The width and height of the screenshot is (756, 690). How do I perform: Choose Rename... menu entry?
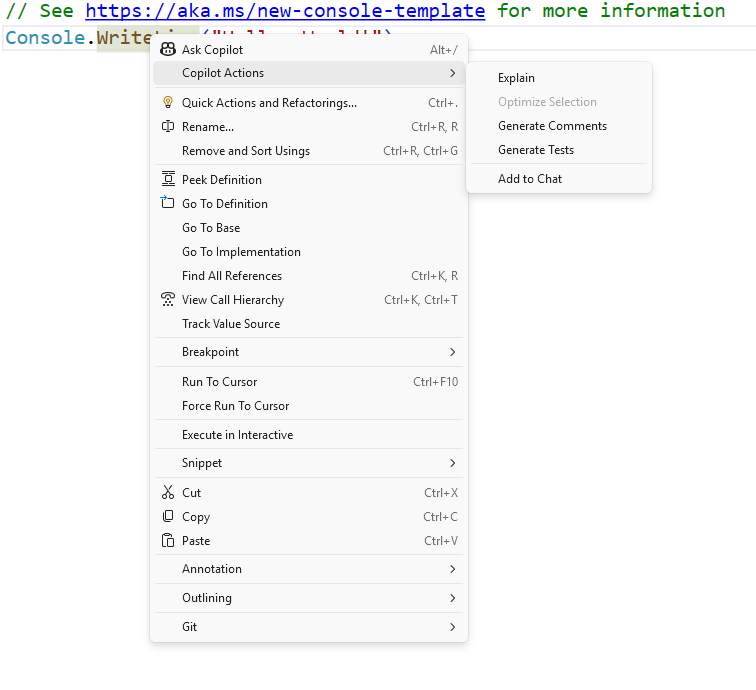pyautogui.click(x=309, y=127)
